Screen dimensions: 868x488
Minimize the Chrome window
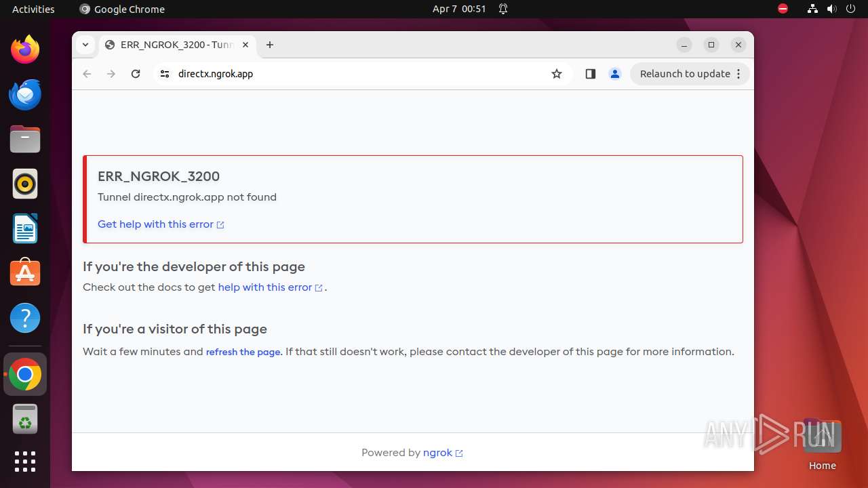click(684, 45)
